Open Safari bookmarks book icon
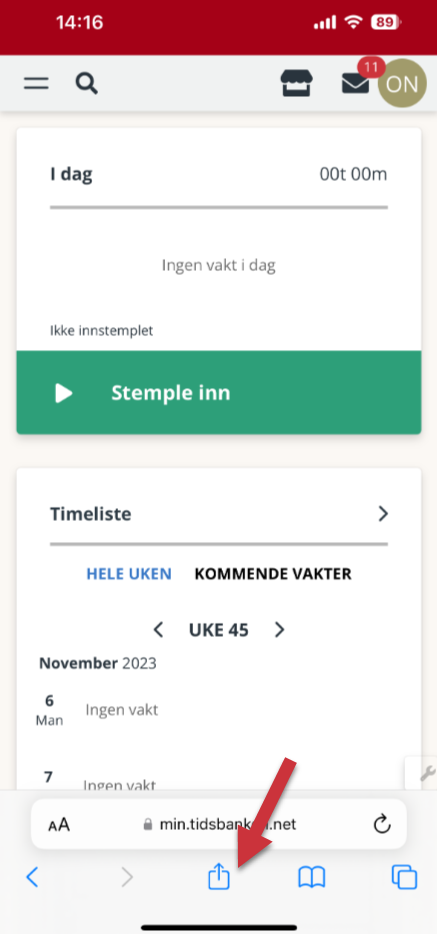Viewport: 437px width, 934px height. pos(312,877)
